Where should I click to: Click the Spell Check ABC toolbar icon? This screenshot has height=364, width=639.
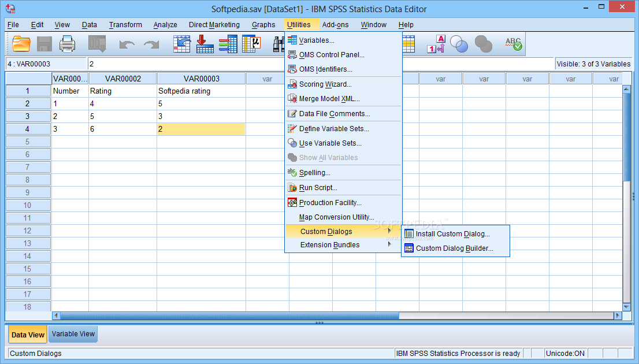point(514,43)
